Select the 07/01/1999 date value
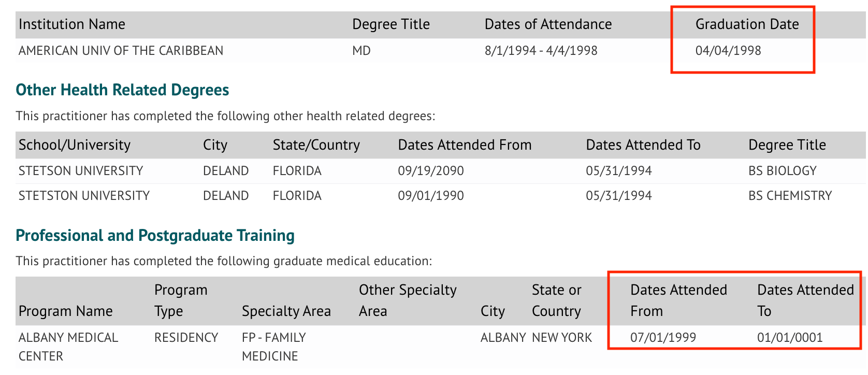The height and width of the screenshot is (375, 868). point(663,338)
